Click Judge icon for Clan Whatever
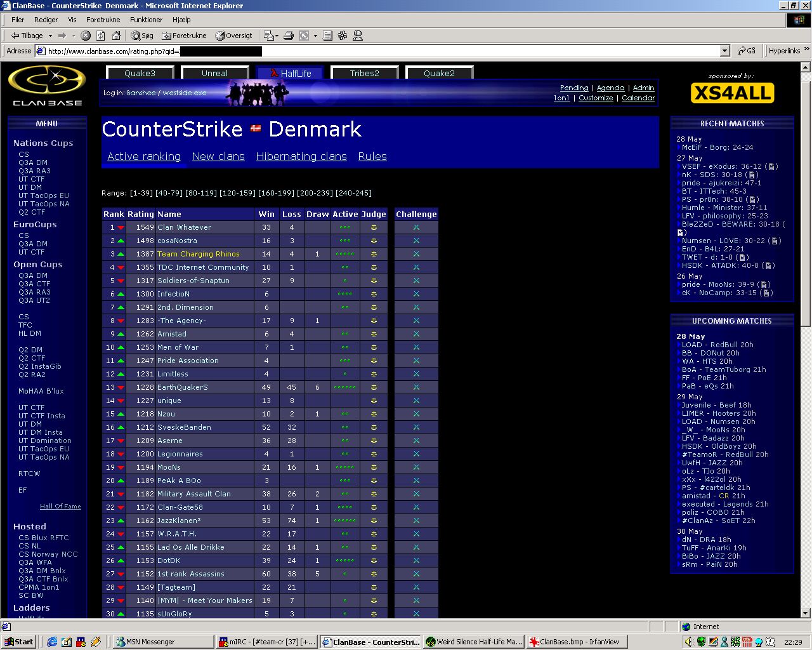 pyautogui.click(x=374, y=227)
